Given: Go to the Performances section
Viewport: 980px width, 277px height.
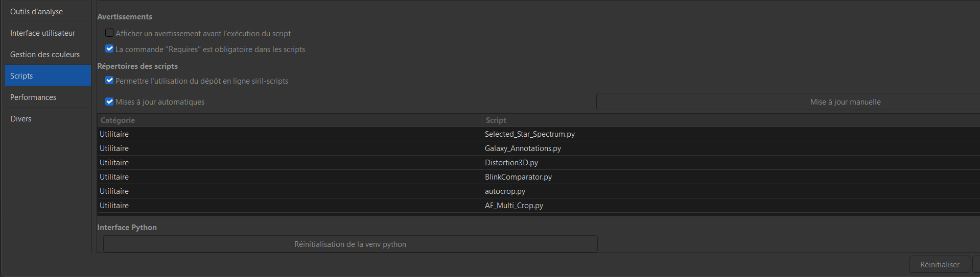Looking at the screenshot, I should coord(33,97).
